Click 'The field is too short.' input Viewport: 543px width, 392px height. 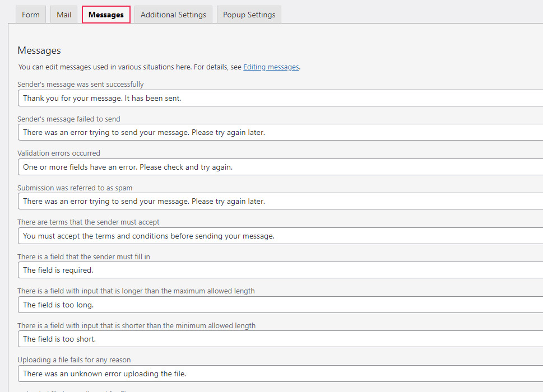(224, 339)
